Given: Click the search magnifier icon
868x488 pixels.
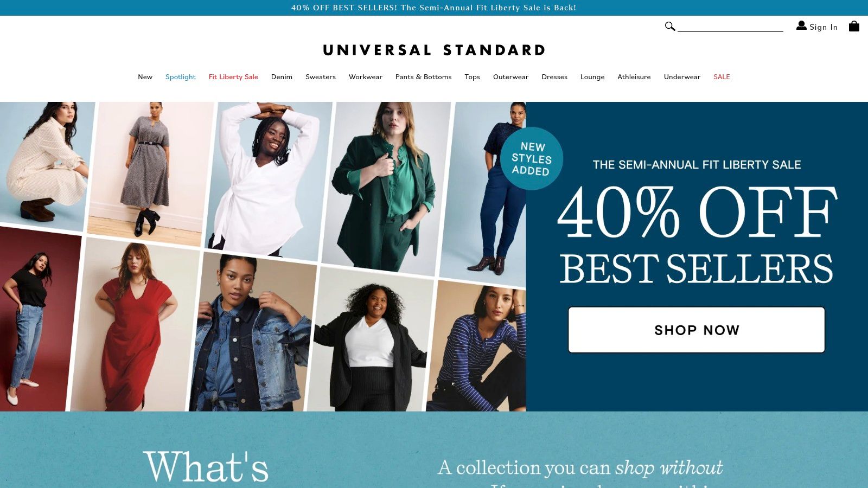Looking at the screenshot, I should (670, 26).
